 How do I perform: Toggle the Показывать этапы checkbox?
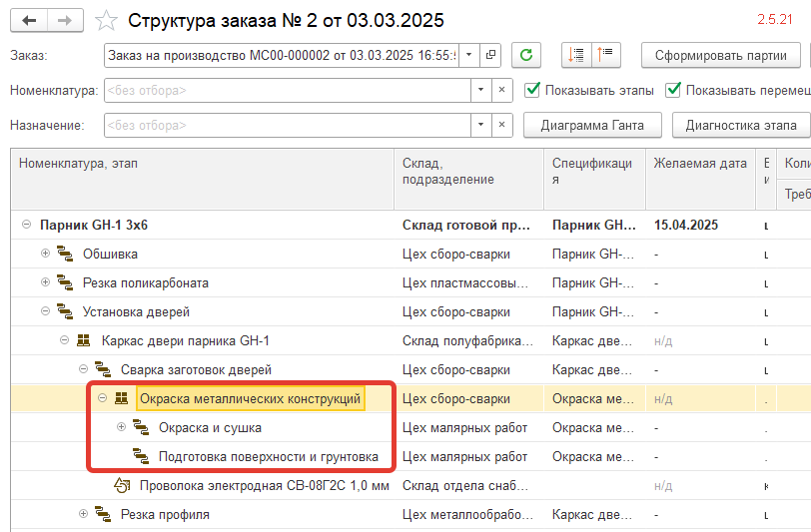532,90
